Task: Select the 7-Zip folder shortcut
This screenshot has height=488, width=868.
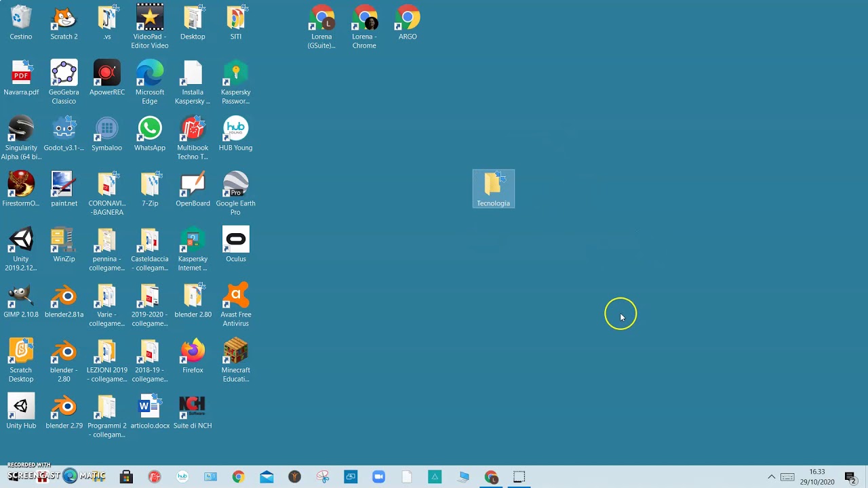Action: tap(150, 190)
